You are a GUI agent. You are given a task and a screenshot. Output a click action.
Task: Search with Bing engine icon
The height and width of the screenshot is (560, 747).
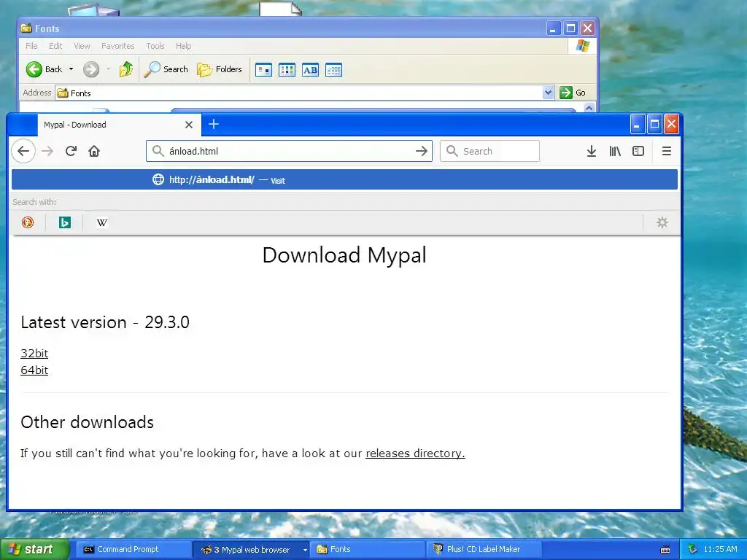tap(65, 222)
